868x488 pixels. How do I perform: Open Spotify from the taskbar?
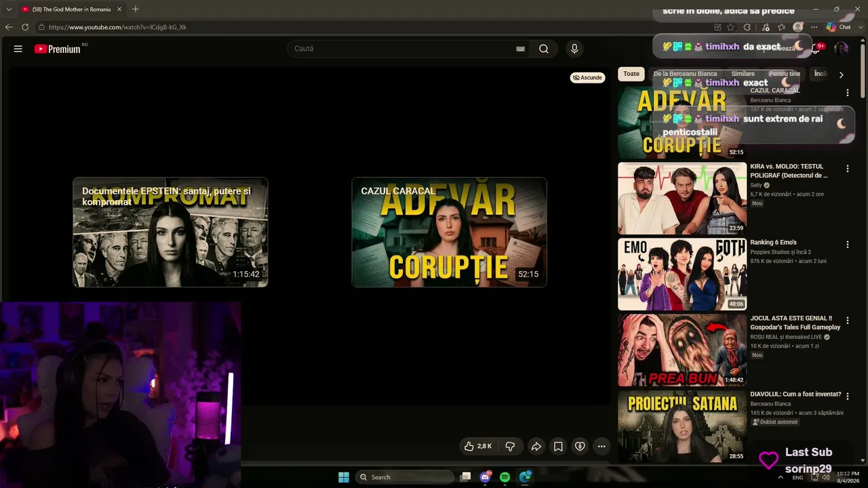(505, 477)
